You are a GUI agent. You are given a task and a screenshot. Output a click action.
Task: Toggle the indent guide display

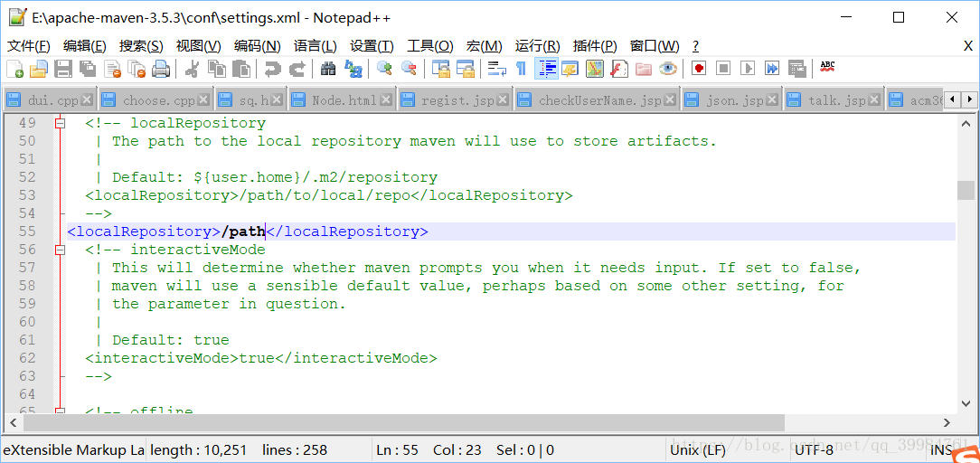click(x=546, y=68)
